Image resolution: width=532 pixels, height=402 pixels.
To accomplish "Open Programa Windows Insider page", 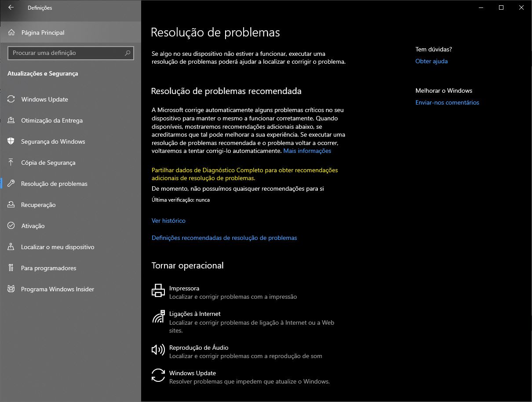I will (70, 289).
